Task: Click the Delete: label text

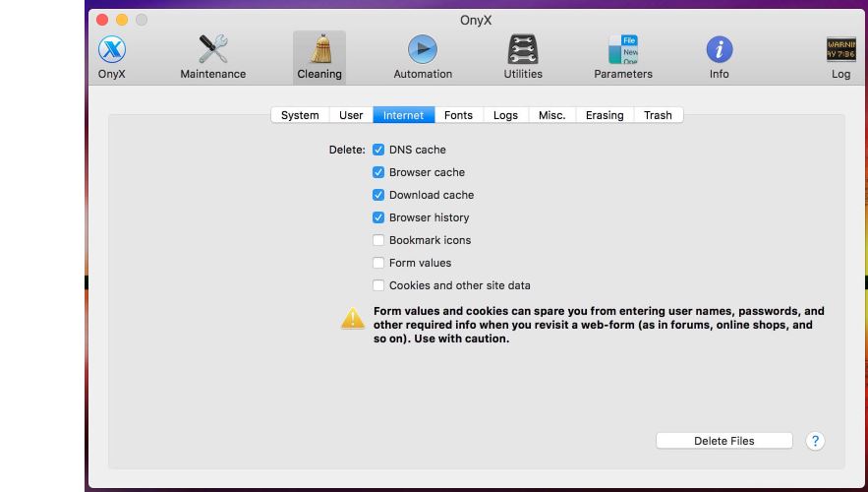Action: [x=347, y=150]
